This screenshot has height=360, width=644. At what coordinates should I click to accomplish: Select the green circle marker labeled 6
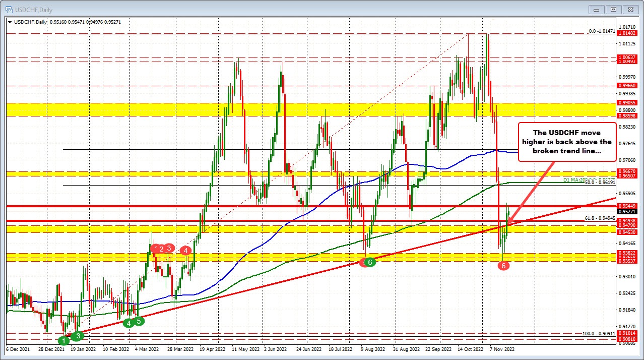(x=370, y=262)
